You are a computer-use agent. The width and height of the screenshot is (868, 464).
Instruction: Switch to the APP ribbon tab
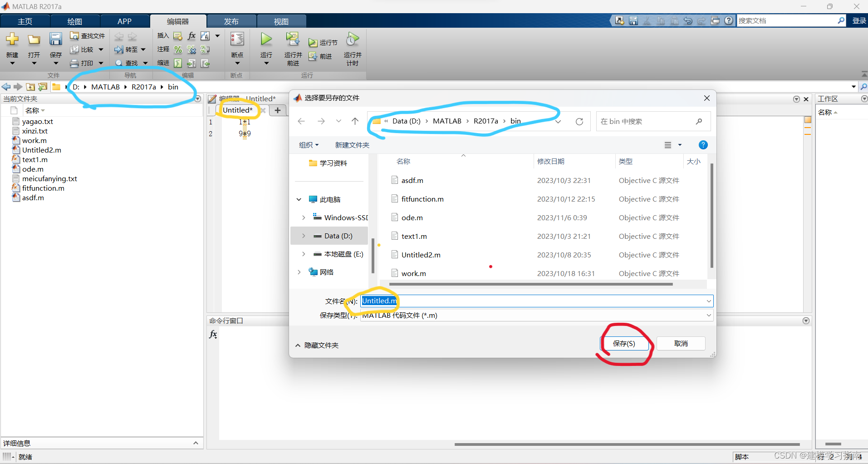[125, 21]
